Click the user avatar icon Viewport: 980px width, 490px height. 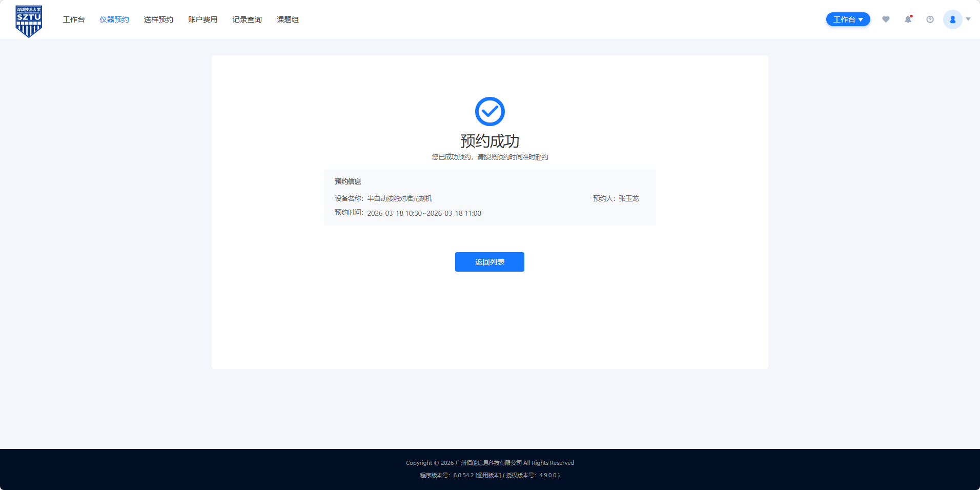(x=952, y=19)
